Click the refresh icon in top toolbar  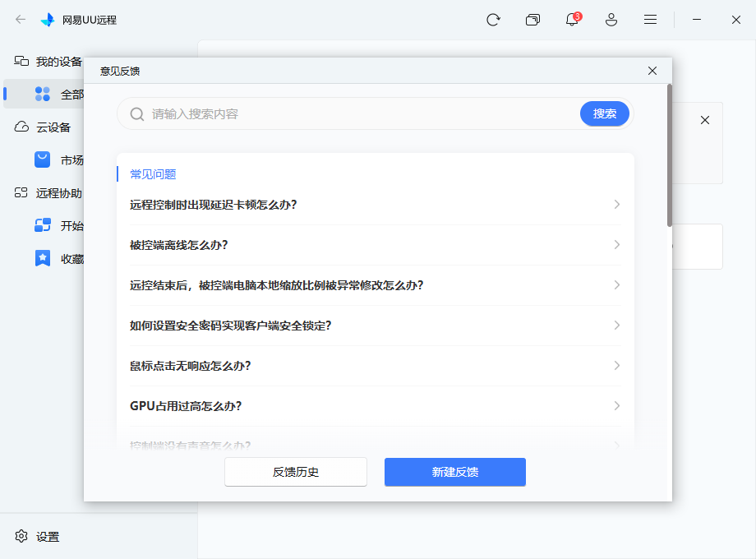[x=493, y=20]
